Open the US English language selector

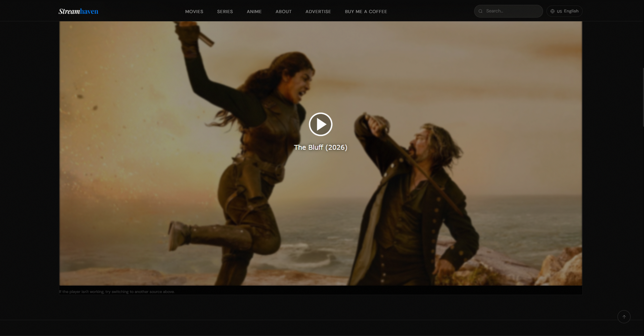(x=564, y=11)
